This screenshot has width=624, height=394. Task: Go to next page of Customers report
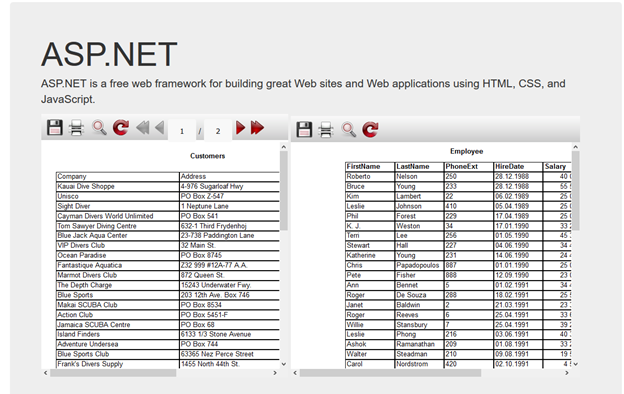pos(240,128)
